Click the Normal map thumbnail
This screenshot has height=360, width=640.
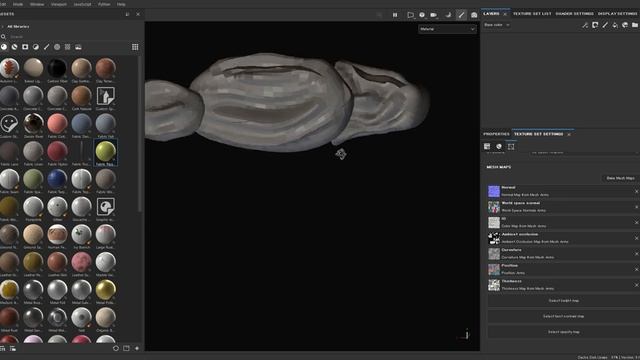494,191
